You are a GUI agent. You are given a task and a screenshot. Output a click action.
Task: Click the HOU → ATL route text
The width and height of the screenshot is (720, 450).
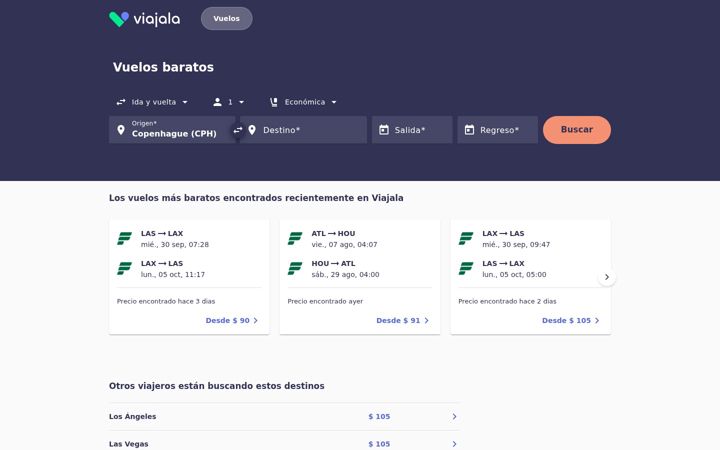(x=333, y=264)
